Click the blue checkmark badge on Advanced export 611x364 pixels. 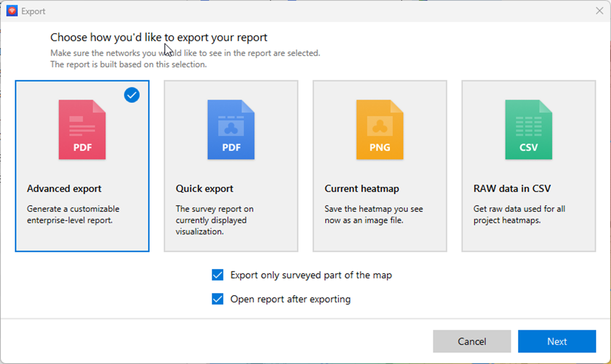click(x=132, y=95)
